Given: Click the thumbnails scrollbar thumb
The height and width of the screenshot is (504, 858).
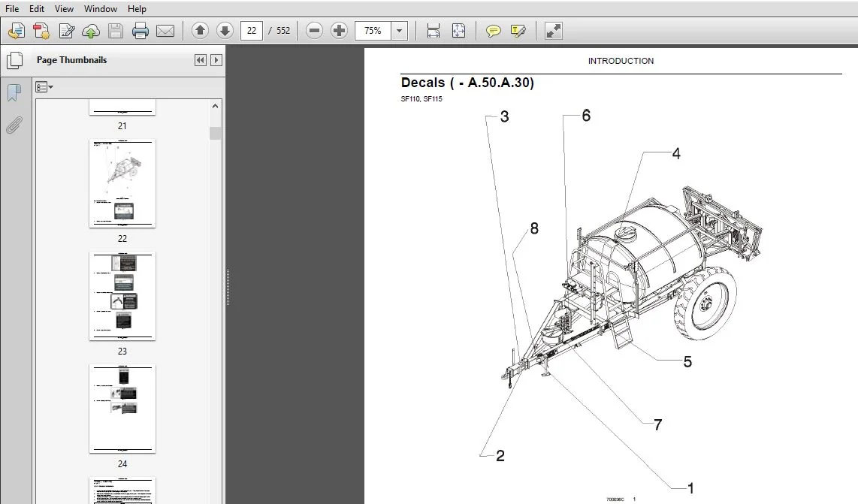Looking at the screenshot, I should coord(215,133).
